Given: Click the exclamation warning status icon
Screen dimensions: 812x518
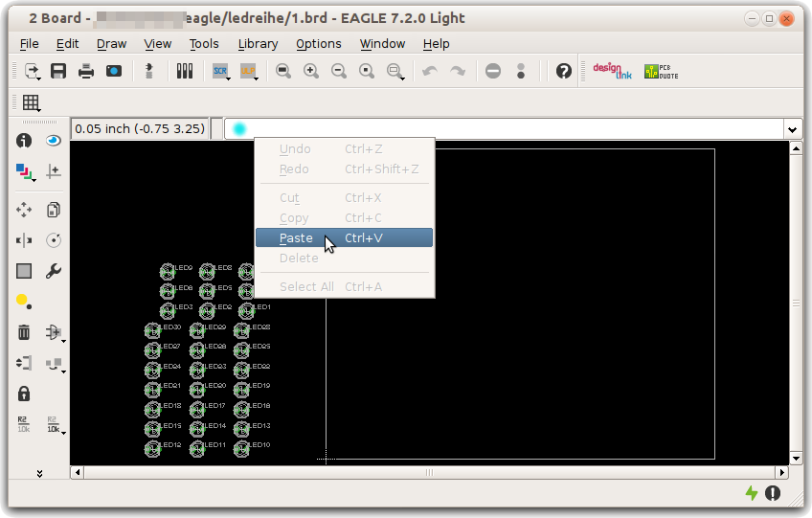Looking at the screenshot, I should click(773, 493).
